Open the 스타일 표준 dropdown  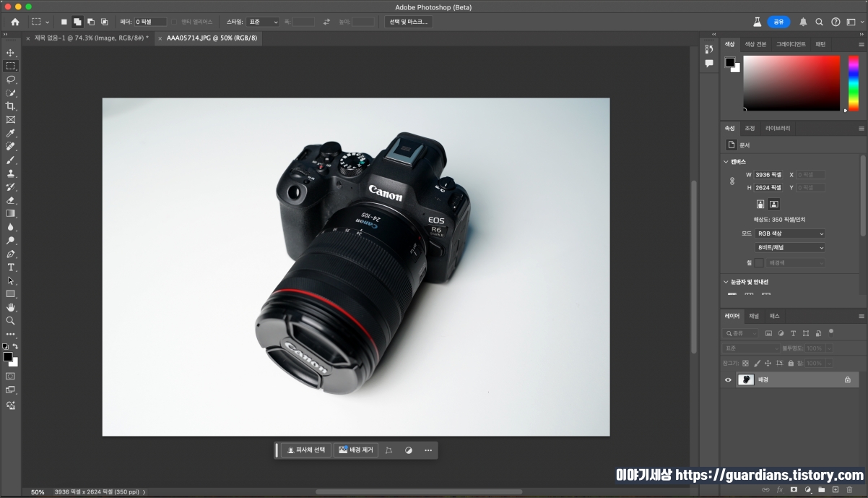point(263,22)
